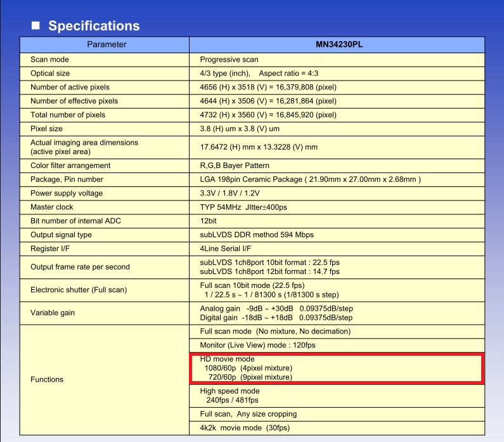Click the HD movie mode heading
This screenshot has width=504, height=442.
click(227, 359)
